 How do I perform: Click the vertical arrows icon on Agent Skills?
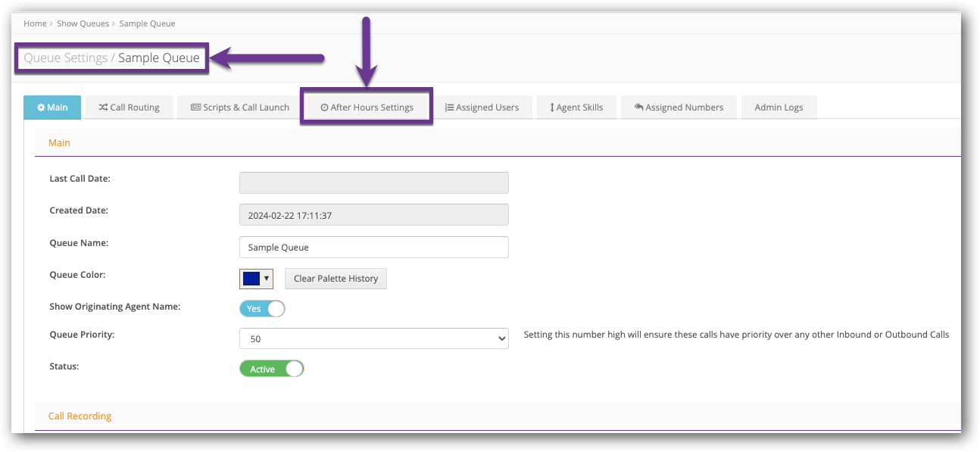(552, 108)
